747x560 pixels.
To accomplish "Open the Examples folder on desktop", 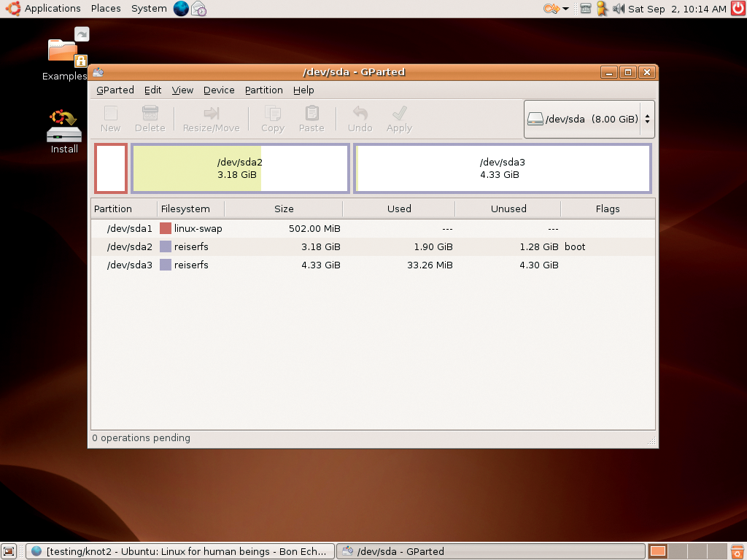I will (x=65, y=53).
